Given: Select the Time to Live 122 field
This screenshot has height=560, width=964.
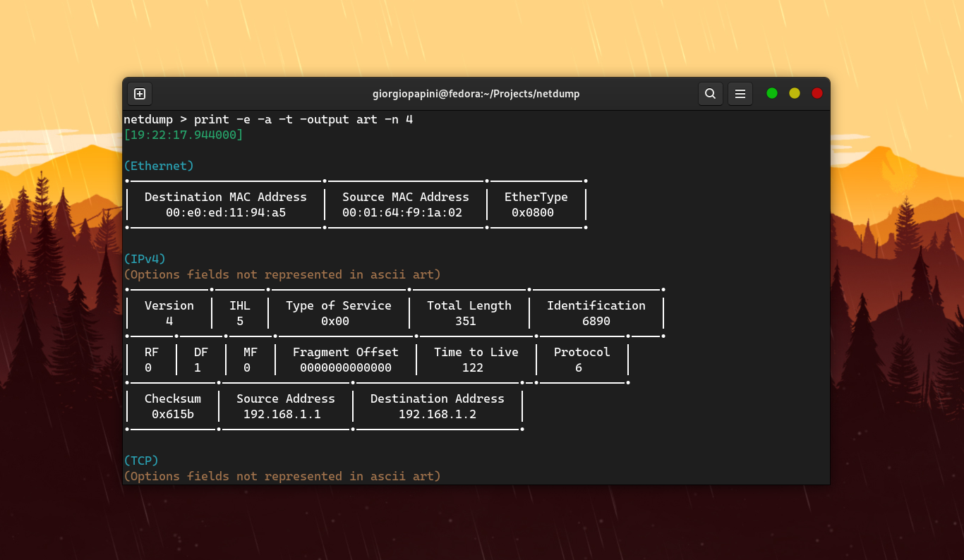Looking at the screenshot, I should [x=476, y=360].
